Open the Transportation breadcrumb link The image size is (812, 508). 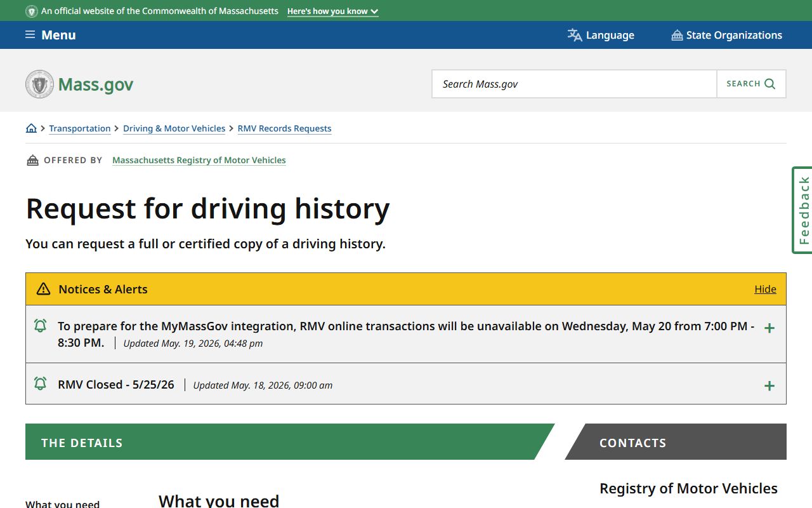80,128
